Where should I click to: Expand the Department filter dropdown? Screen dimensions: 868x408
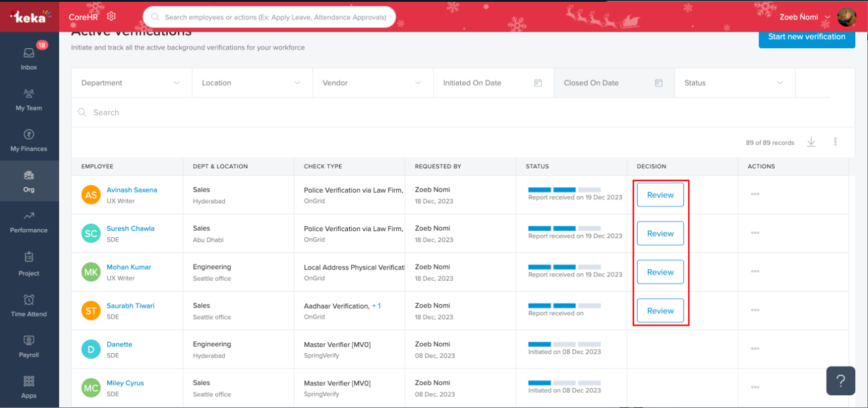point(131,83)
